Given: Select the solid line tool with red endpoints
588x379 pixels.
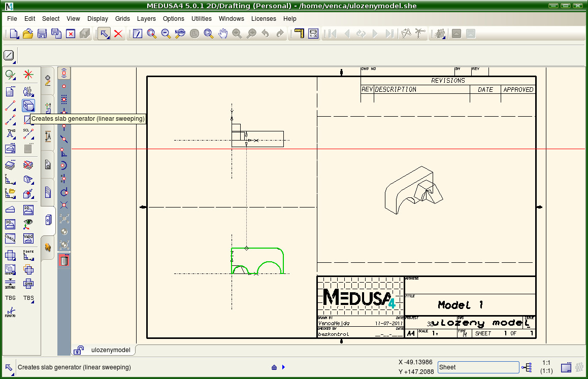Looking at the screenshot, I should 10,106.
